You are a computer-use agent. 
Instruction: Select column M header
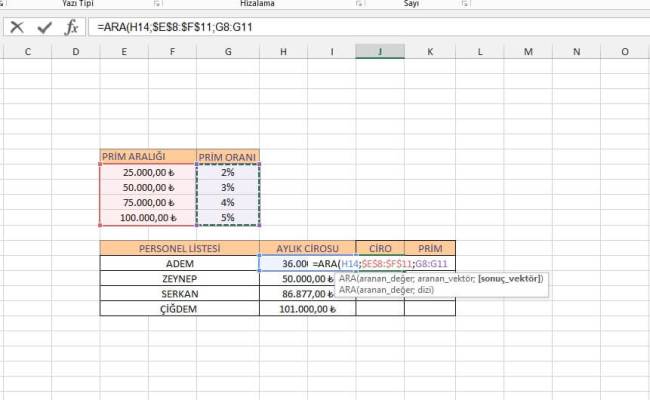tap(528, 52)
